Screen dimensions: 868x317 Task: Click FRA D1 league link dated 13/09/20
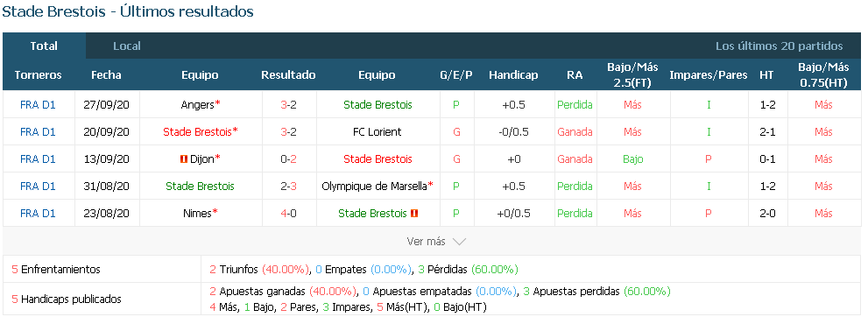pyautogui.click(x=38, y=159)
